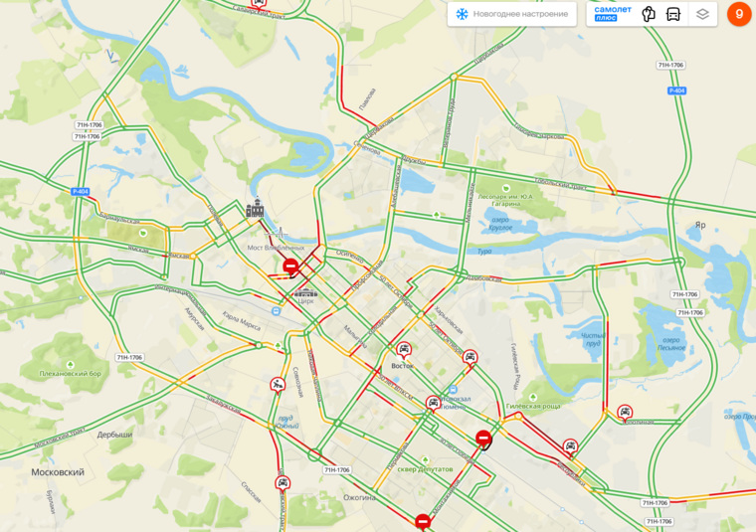Select the Гилёвская роща park tree icon
The height and width of the screenshot is (532, 756).
coord(533,397)
